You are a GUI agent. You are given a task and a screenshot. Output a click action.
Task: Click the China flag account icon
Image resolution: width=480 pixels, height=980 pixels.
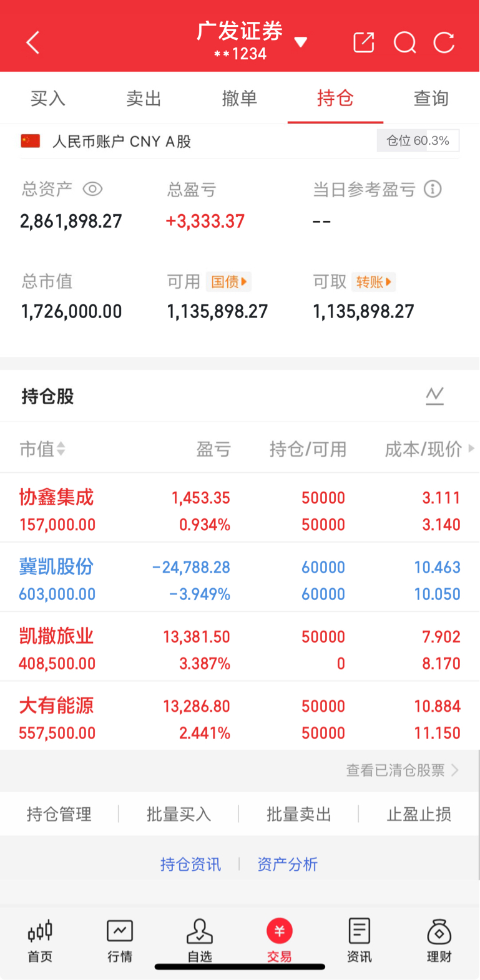tap(31, 141)
